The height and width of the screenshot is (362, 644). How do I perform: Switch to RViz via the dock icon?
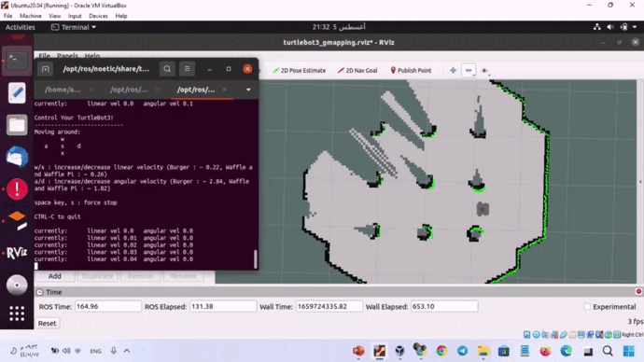[17, 253]
